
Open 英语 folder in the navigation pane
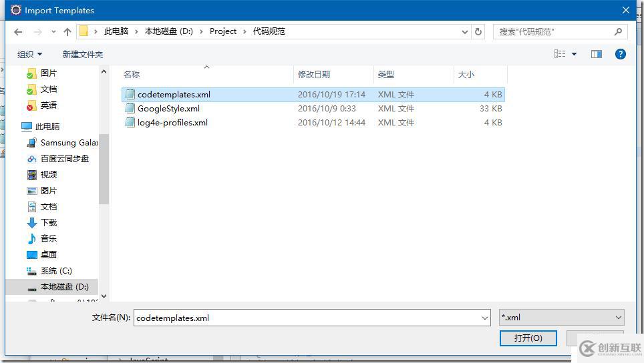tap(49, 105)
